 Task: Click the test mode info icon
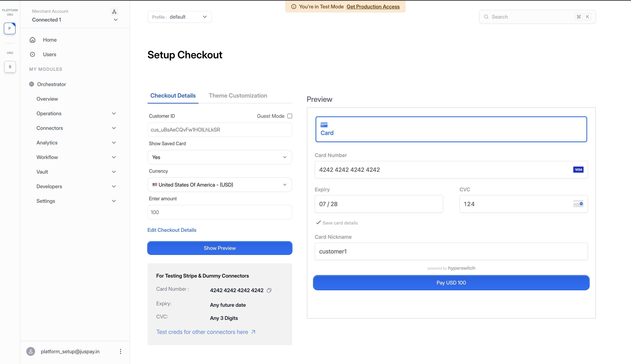(x=294, y=7)
